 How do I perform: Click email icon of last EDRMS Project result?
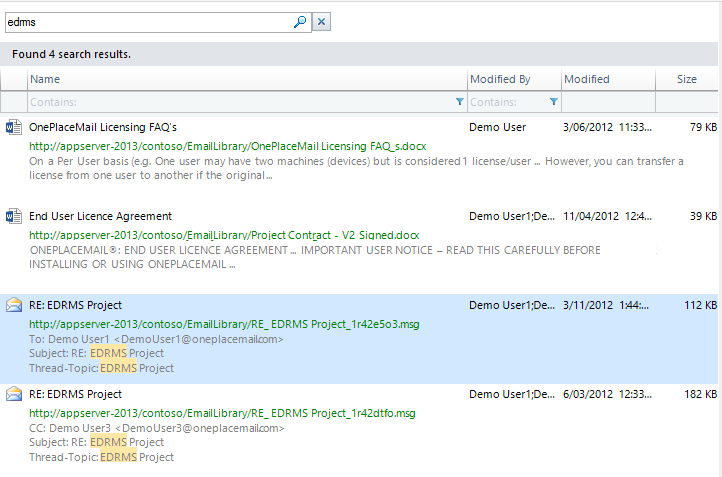pyautogui.click(x=14, y=394)
